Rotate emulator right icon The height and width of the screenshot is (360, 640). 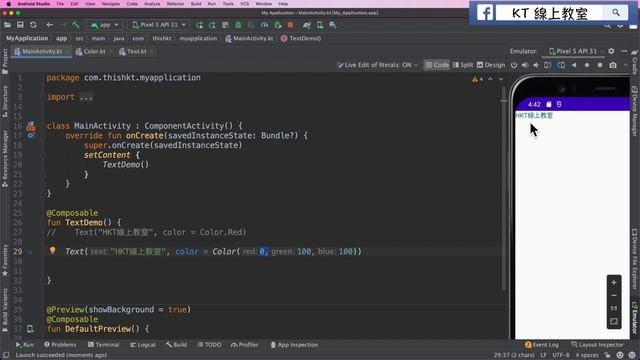click(x=561, y=65)
